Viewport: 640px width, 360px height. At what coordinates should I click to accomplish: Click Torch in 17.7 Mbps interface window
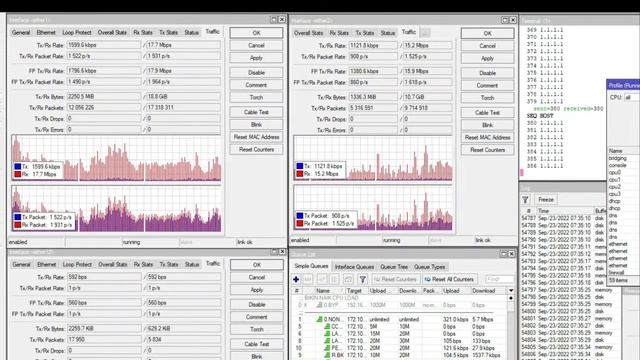click(256, 97)
